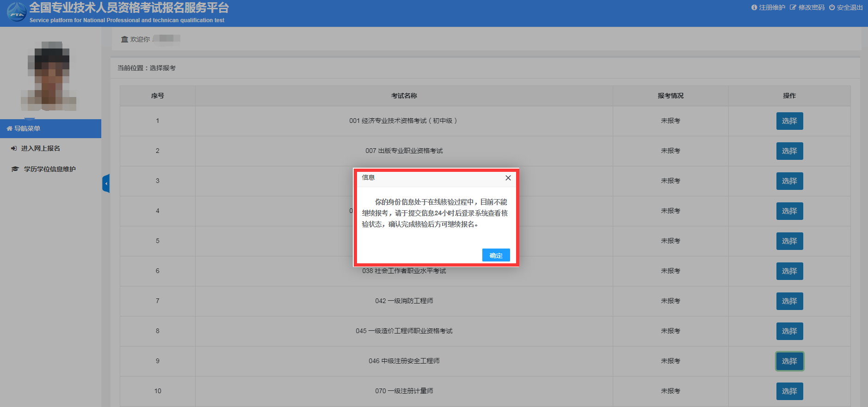Open 进入网上报名 in the navigation menu

pyautogui.click(x=41, y=148)
